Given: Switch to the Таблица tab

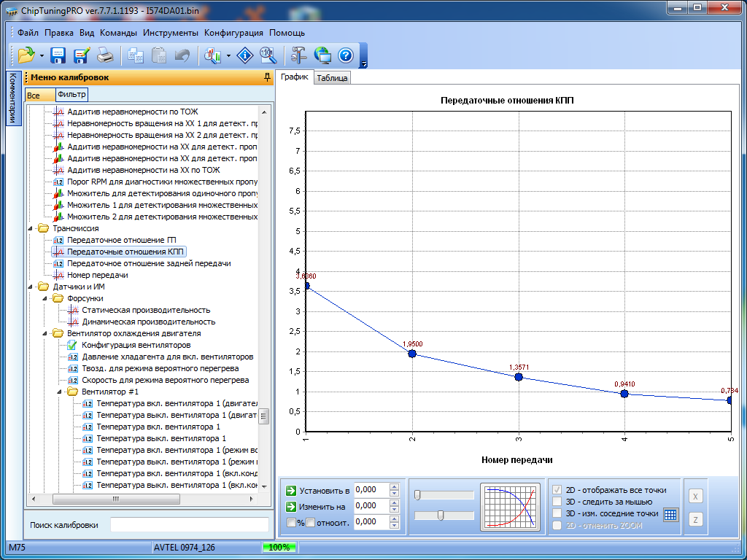Looking at the screenshot, I should (332, 78).
